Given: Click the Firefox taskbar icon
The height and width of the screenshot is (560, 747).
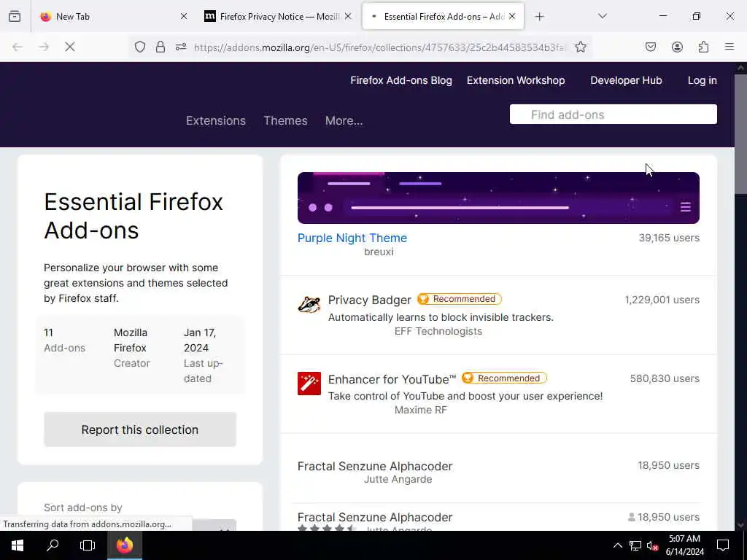Looking at the screenshot, I should [125, 545].
